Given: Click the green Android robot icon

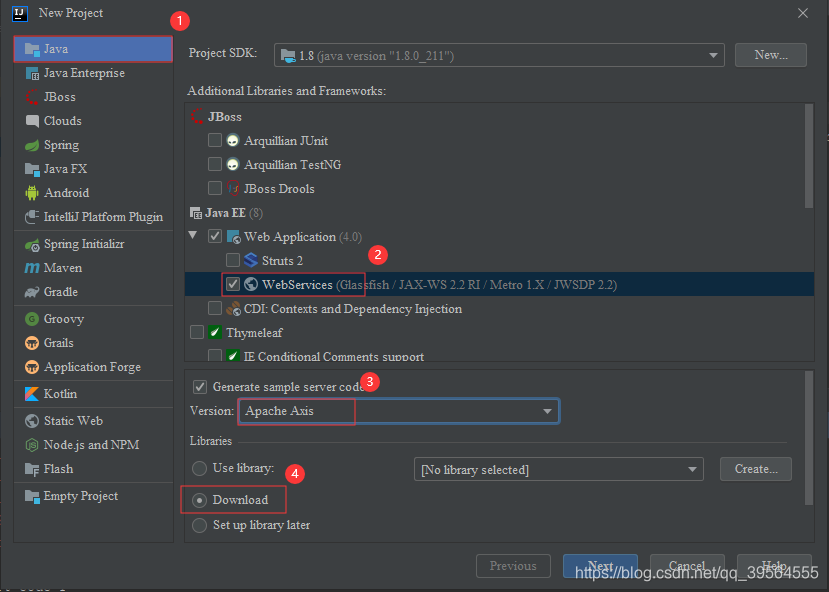Looking at the screenshot, I should 32,193.
